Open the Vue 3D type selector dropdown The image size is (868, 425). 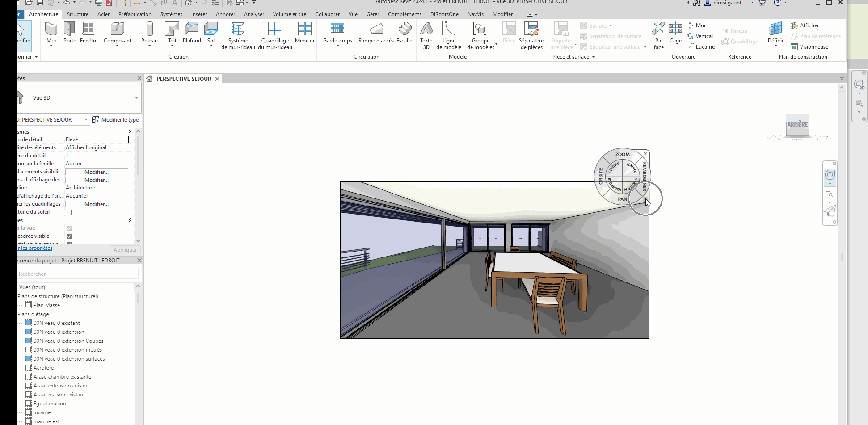(136, 98)
